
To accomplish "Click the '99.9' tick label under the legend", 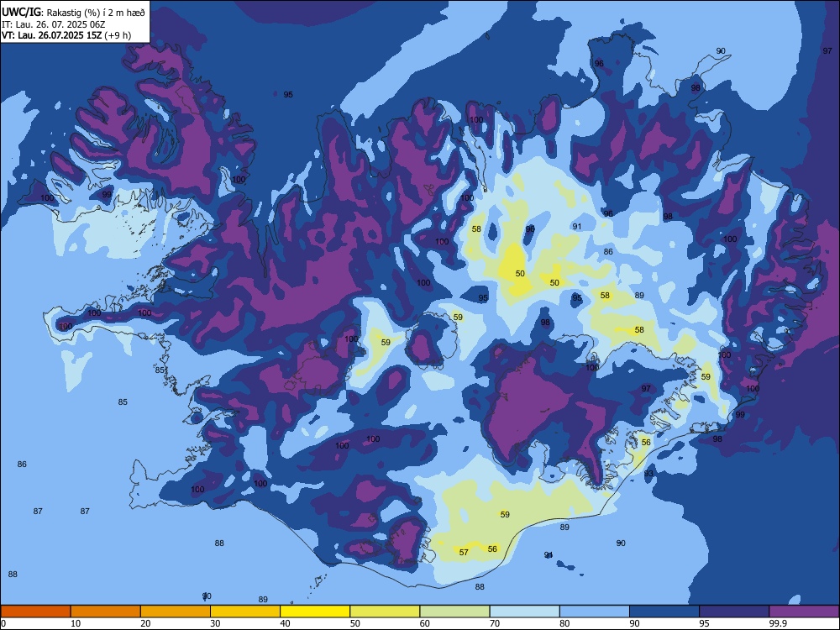I will [778, 623].
